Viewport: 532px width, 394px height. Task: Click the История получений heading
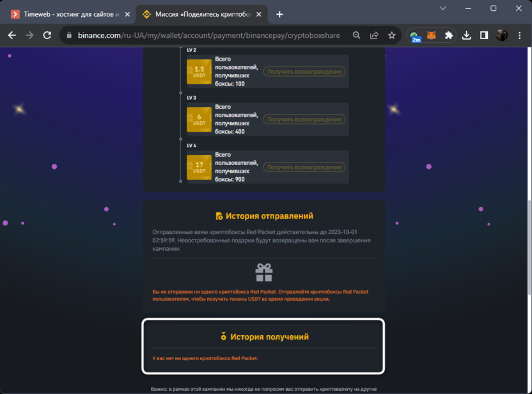(269, 336)
